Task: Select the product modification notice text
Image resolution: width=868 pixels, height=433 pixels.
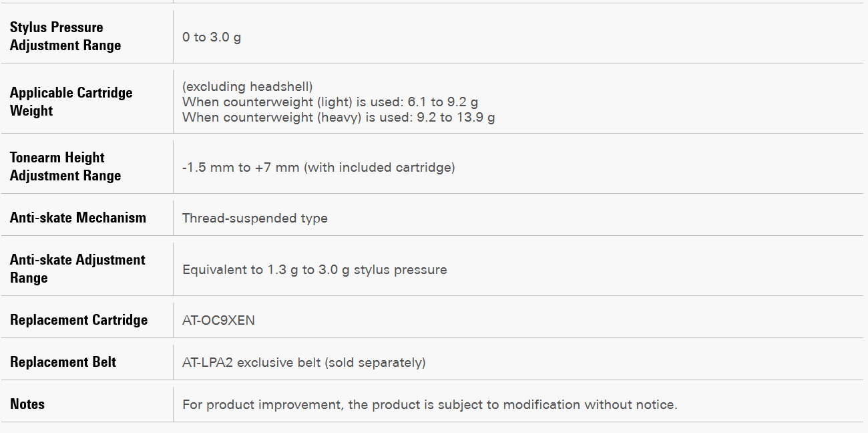Action: click(x=429, y=404)
